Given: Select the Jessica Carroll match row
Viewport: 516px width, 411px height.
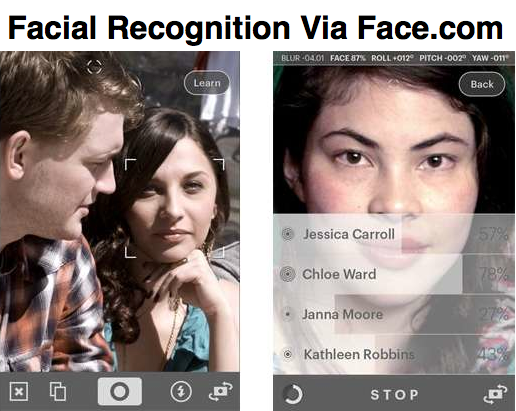Looking at the screenshot, I should coord(394,234).
